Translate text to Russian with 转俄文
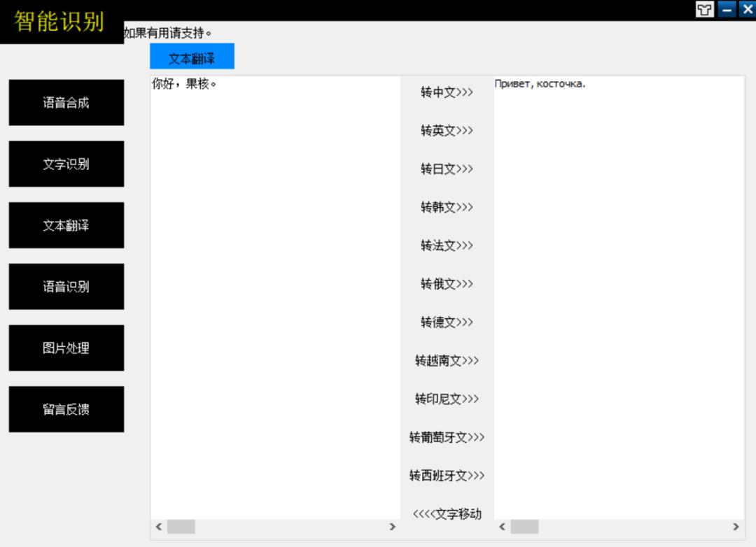This screenshot has height=547, width=756. click(446, 284)
